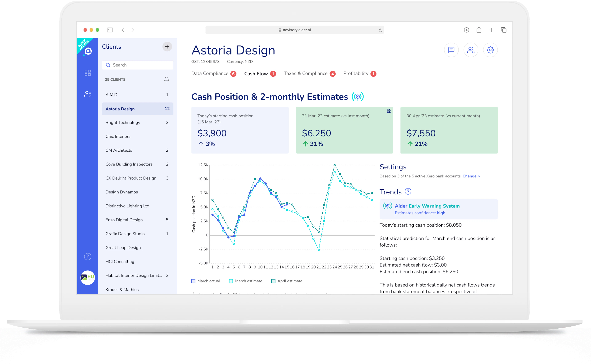Click the team members icon at the top right
591x364 pixels.
[x=471, y=50]
